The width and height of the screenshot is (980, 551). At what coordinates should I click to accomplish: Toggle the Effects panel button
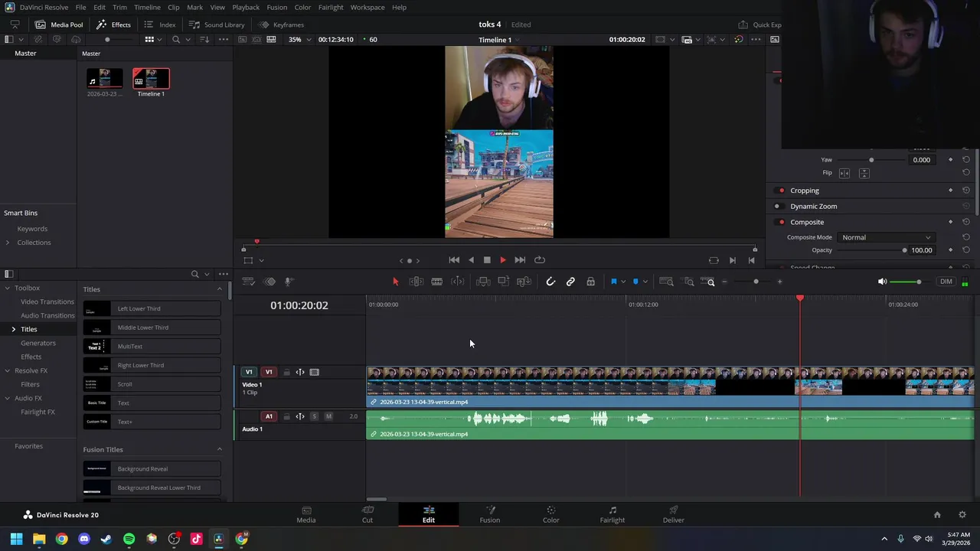[113, 24]
